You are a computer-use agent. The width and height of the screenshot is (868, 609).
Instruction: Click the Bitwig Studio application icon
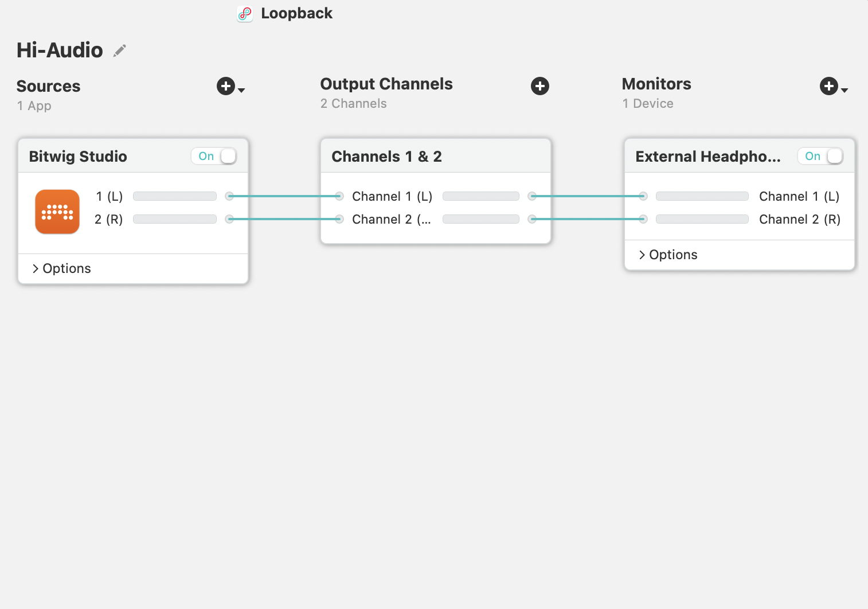[57, 212]
